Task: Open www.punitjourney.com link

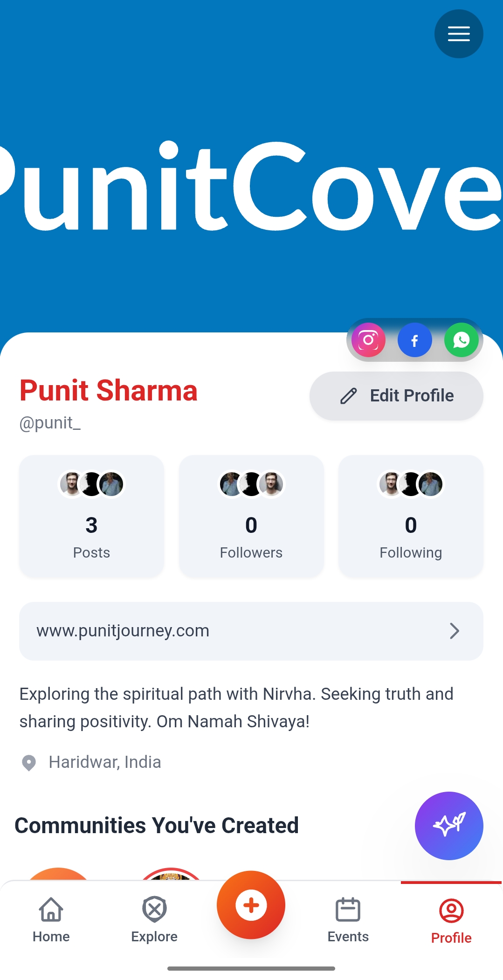Action: coord(123,631)
